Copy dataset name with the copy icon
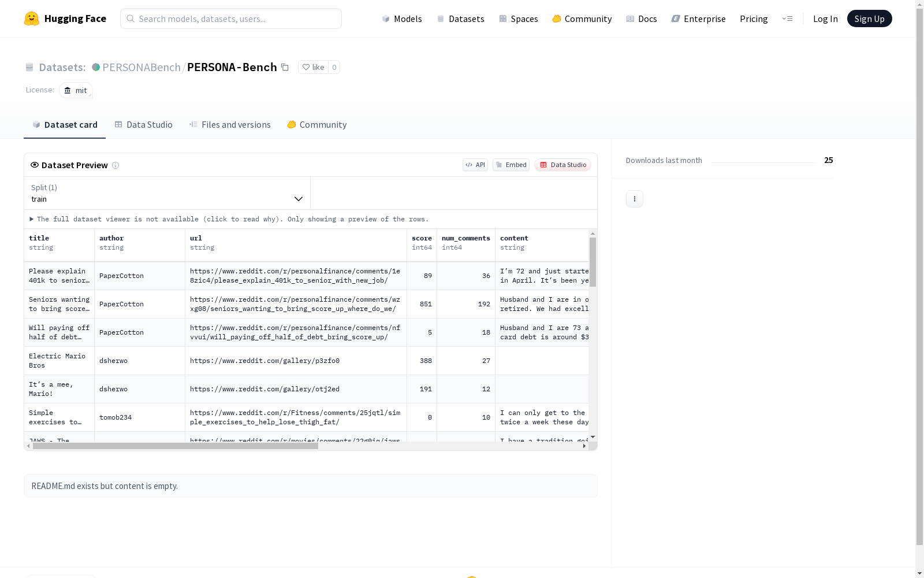 click(285, 67)
